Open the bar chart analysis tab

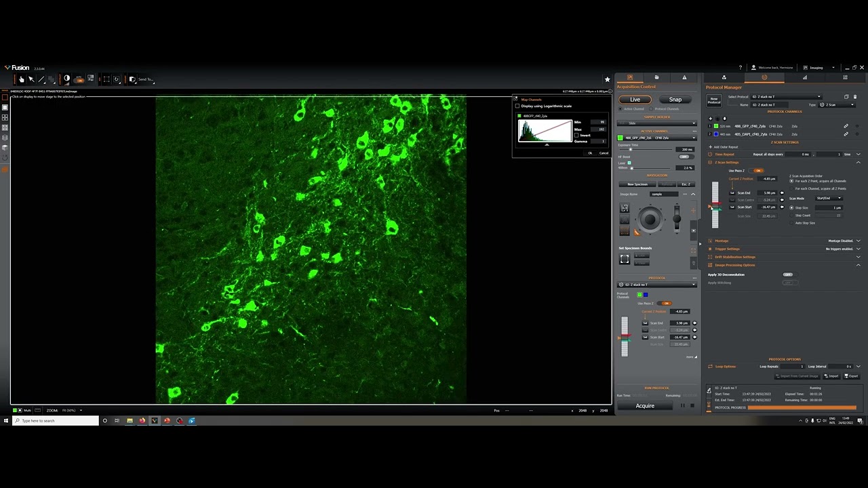(805, 77)
